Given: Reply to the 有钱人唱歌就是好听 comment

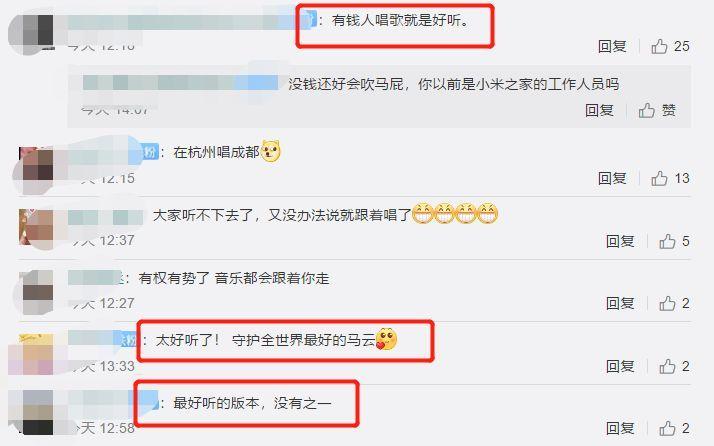Looking at the screenshot, I should pos(612,46).
